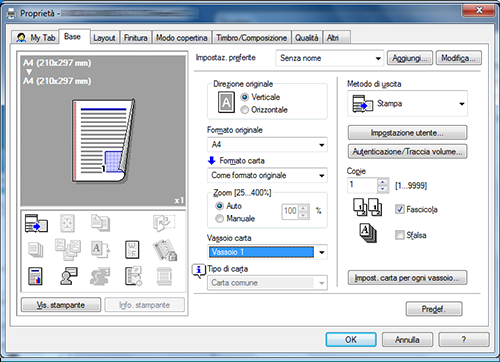This screenshot has width=500, height=362.
Task: Open Formato carta dropdown
Action: (x=267, y=175)
